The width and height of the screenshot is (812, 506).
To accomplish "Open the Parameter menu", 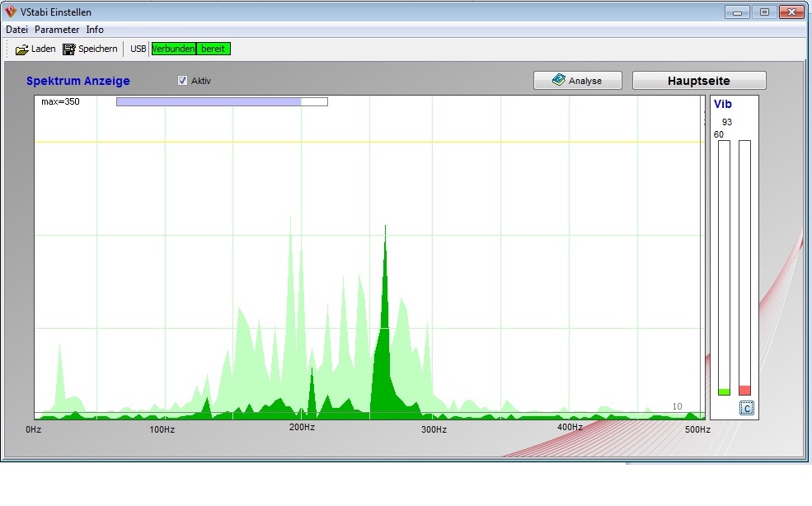I will point(57,30).
